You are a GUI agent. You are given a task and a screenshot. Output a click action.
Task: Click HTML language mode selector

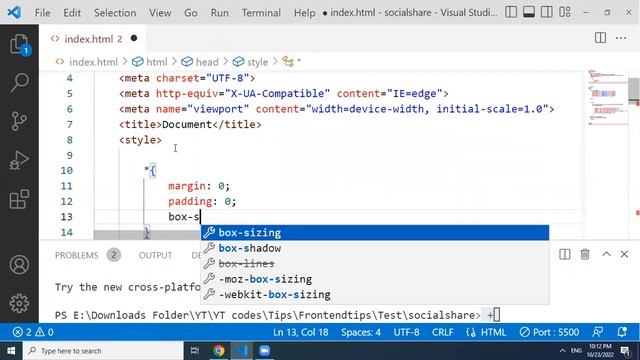pyautogui.click(x=486, y=332)
